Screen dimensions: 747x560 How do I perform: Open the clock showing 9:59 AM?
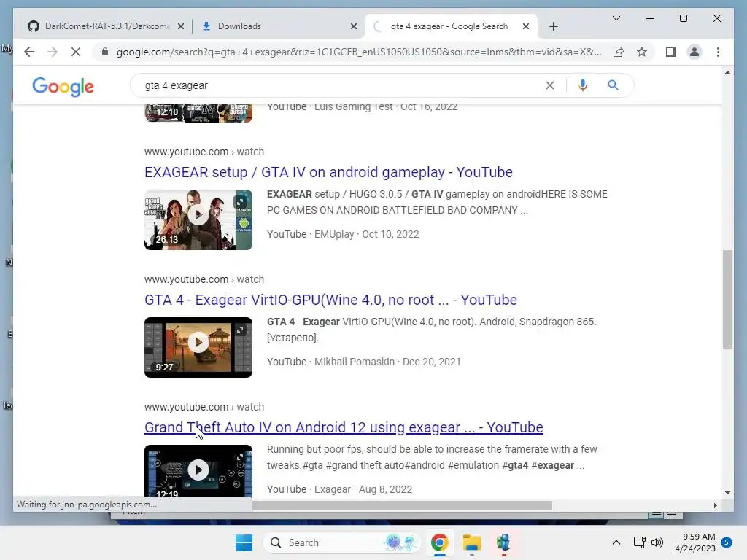(695, 542)
